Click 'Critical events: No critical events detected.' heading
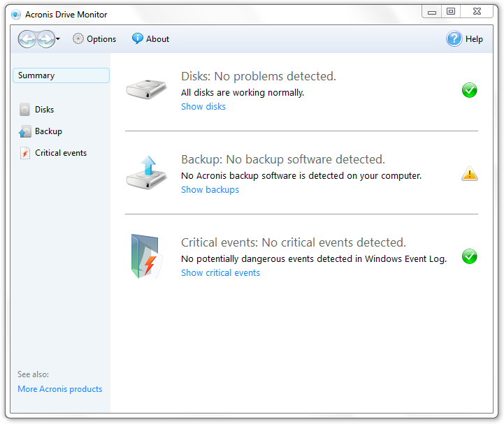Viewport: 504px width, 424px height. point(294,242)
